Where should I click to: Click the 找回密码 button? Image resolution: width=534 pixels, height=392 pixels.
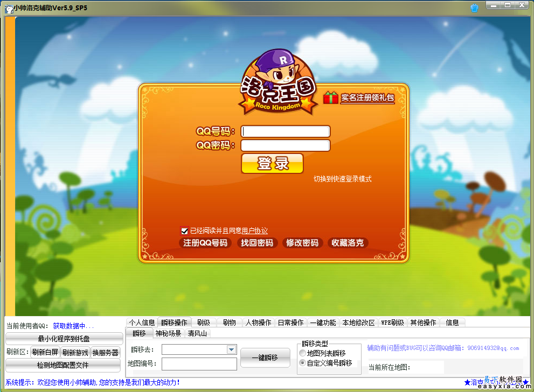click(257, 243)
